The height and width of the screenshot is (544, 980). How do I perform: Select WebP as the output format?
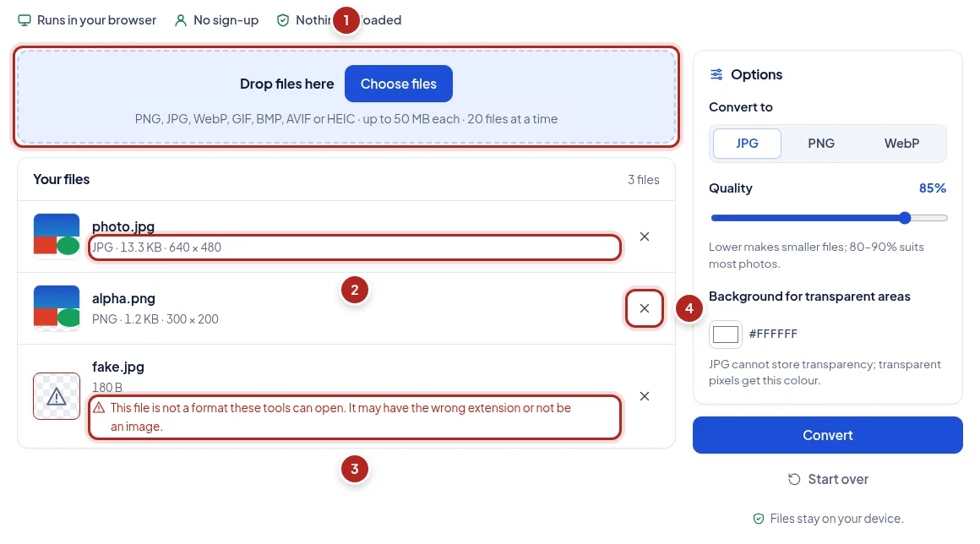902,144
